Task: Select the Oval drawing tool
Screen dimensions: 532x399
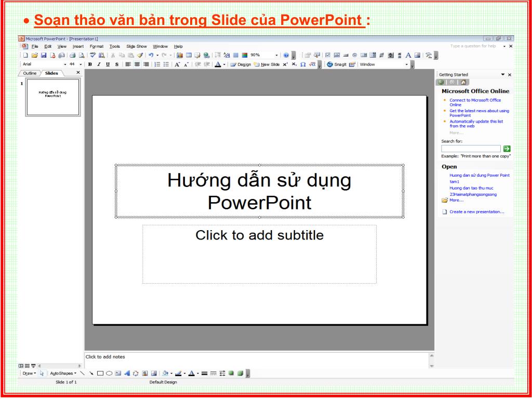Action: [109, 373]
